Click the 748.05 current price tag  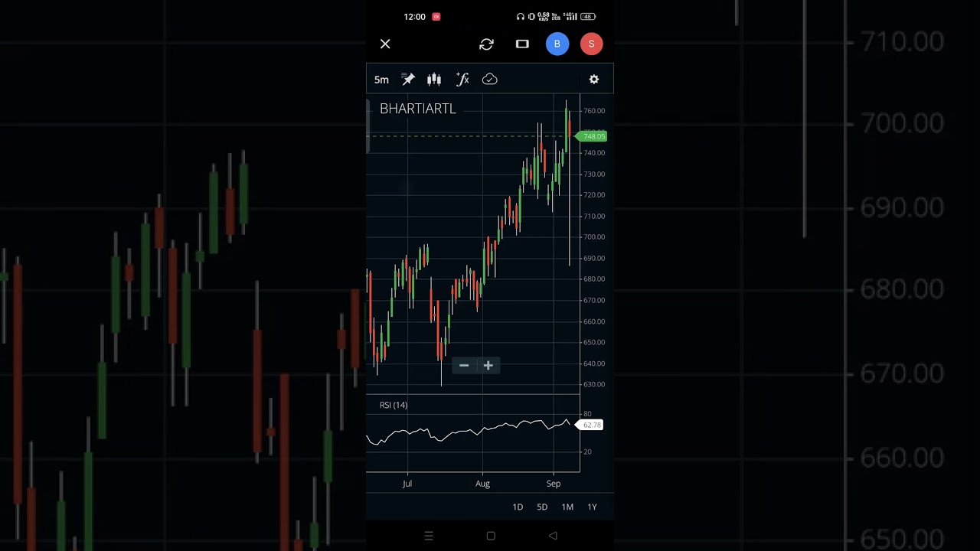[592, 136]
